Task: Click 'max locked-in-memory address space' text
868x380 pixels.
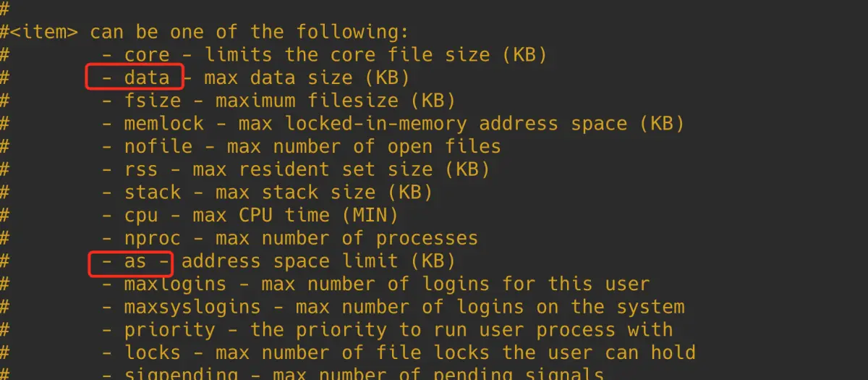Action: 433,124
